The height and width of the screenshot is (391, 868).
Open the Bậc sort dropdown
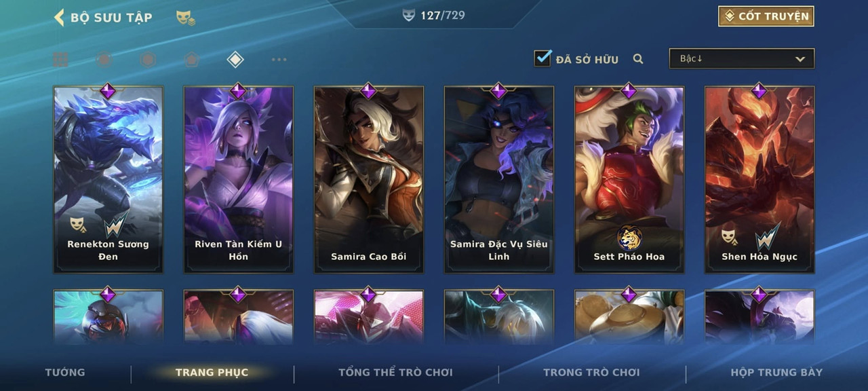click(742, 58)
